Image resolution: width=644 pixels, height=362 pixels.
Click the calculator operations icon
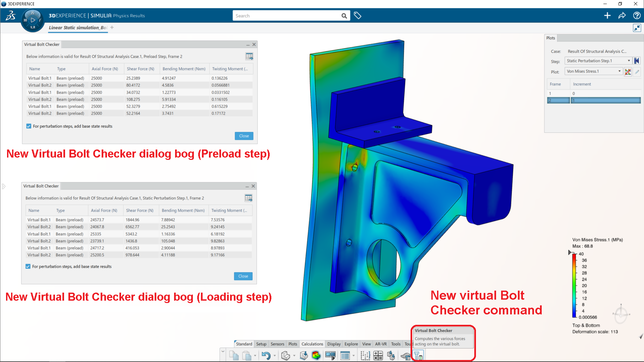coord(378,355)
